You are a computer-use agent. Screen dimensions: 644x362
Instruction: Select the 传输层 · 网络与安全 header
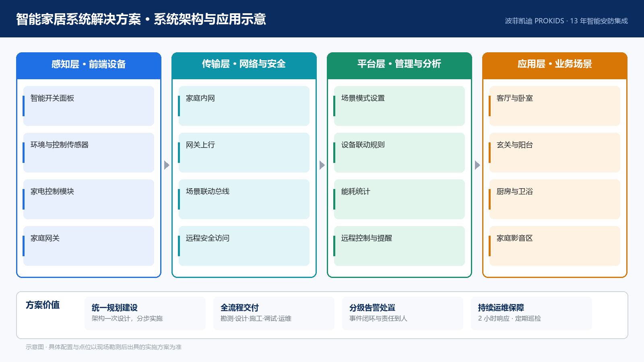click(x=244, y=66)
